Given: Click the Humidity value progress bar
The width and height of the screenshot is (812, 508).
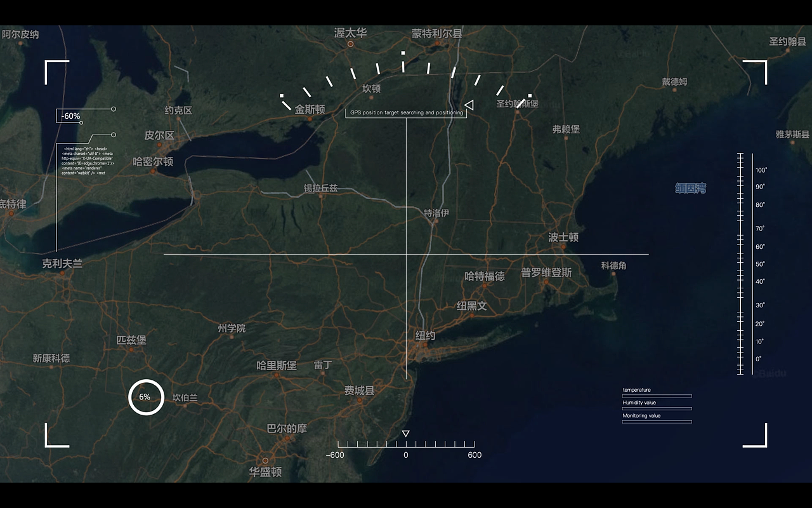Looking at the screenshot, I should pyautogui.click(x=657, y=408).
